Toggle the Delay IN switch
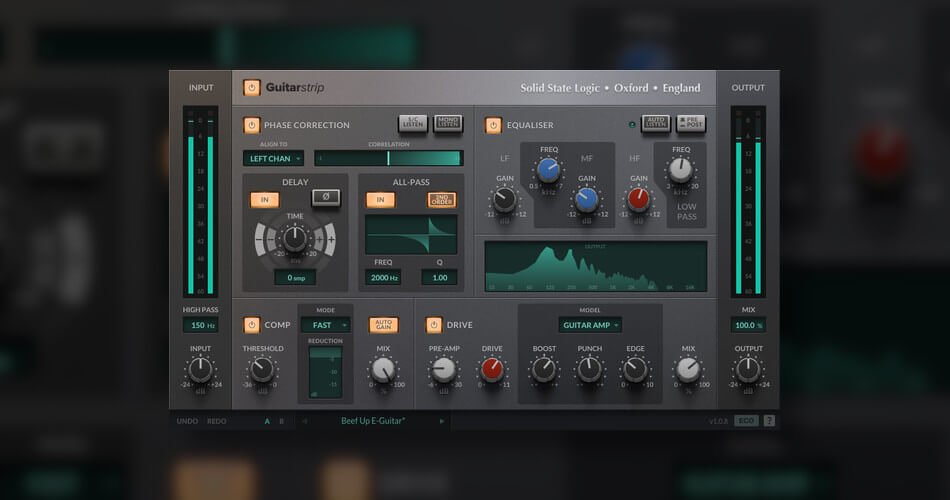This screenshot has width=950, height=500. [x=265, y=199]
